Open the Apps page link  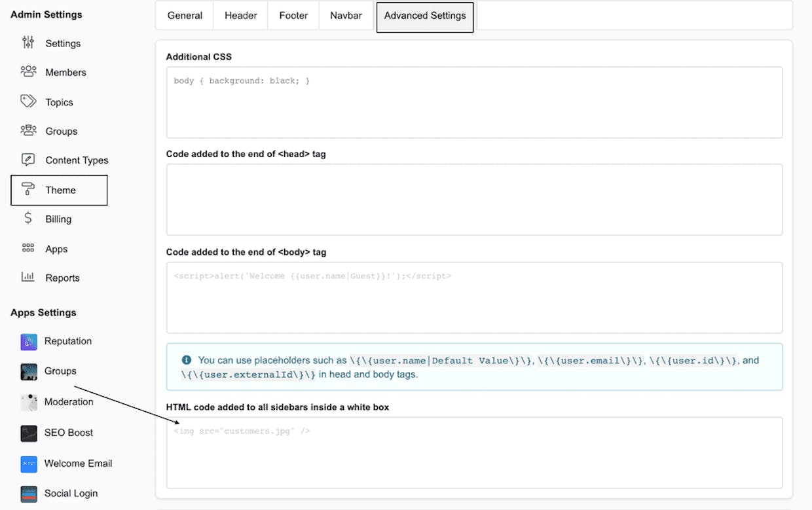tap(56, 249)
